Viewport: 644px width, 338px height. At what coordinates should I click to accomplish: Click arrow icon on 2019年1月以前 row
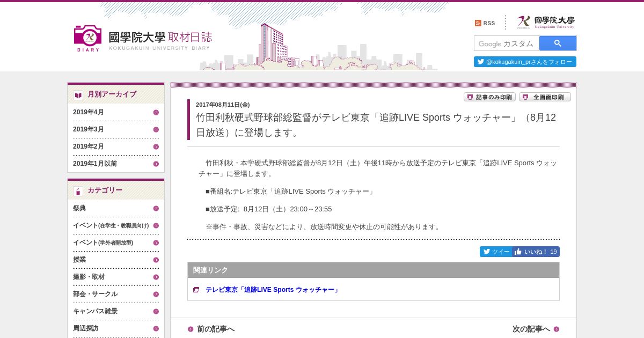[x=156, y=164]
